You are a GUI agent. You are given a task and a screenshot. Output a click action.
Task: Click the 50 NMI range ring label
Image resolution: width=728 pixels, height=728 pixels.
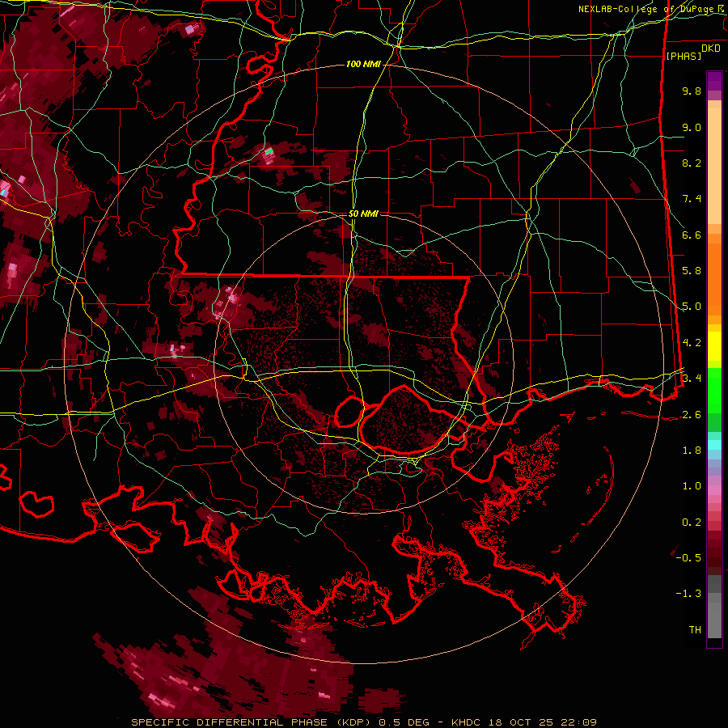(363, 214)
